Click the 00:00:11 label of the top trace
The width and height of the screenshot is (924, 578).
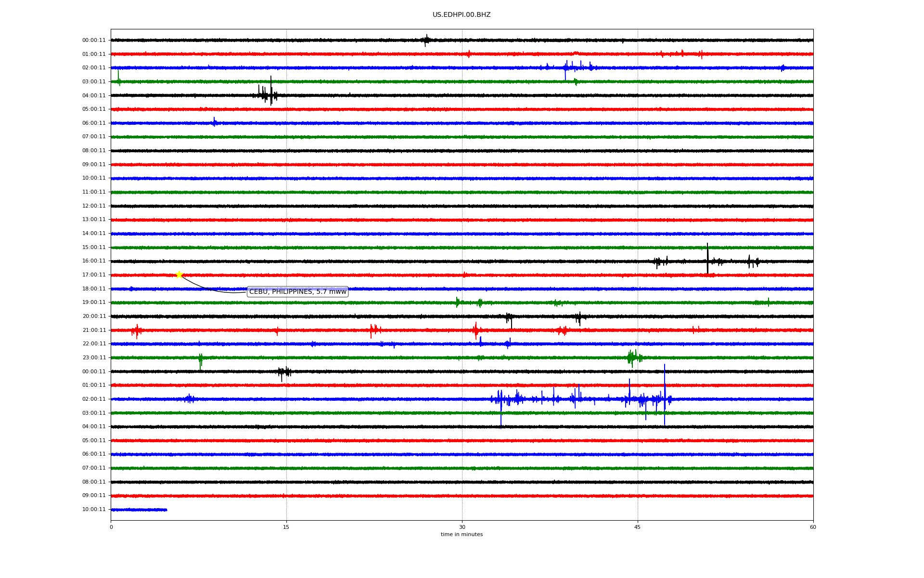94,40
